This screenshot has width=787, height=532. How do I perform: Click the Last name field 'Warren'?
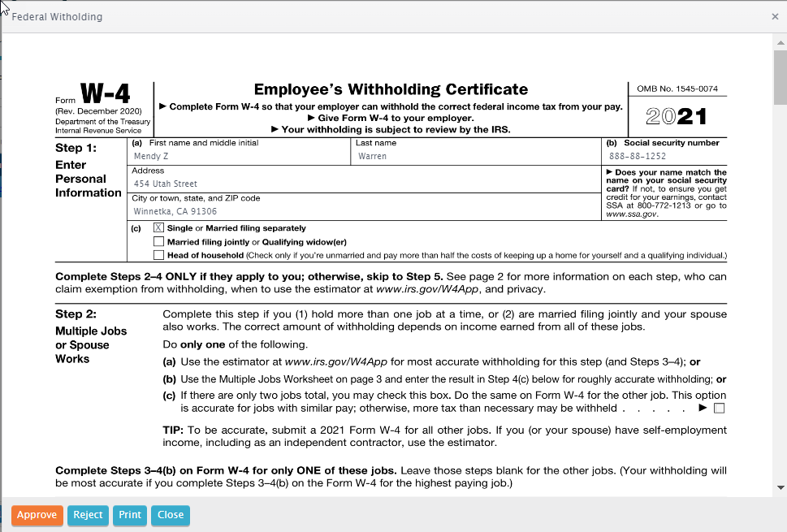pyautogui.click(x=477, y=156)
